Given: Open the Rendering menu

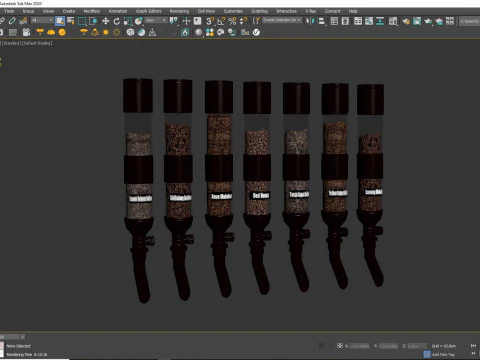Looking at the screenshot, I should point(179,11).
